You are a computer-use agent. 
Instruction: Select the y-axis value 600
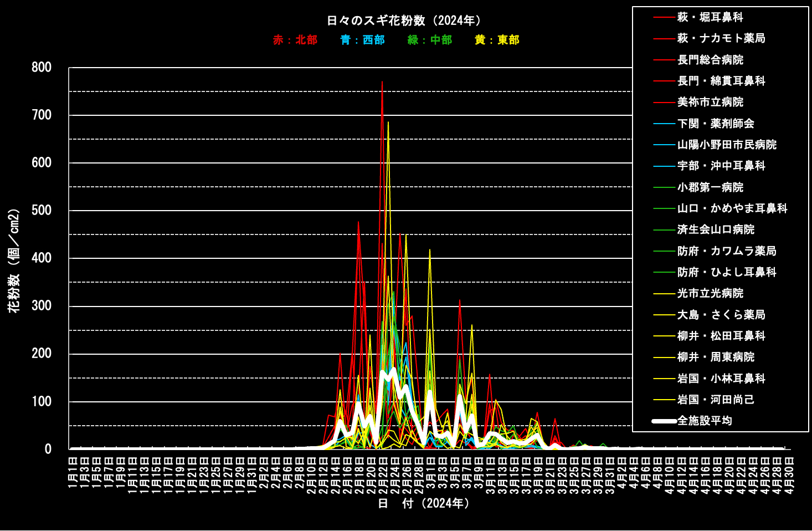pyautogui.click(x=42, y=163)
